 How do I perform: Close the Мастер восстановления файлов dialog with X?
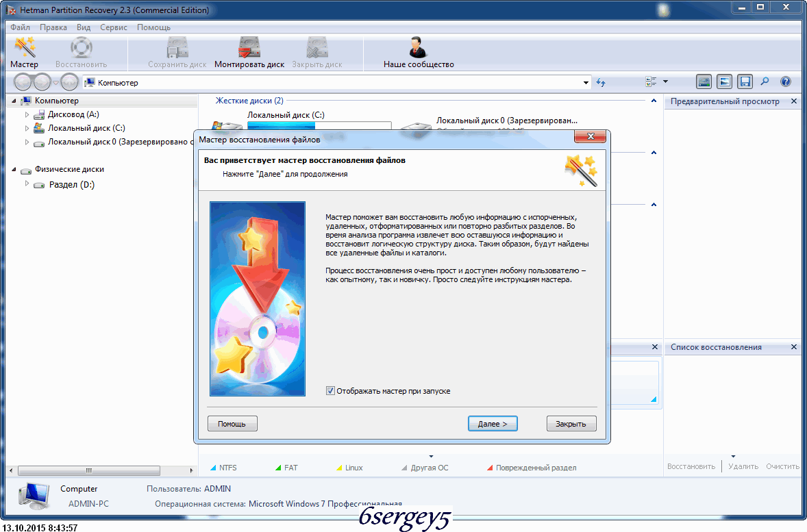pos(591,136)
